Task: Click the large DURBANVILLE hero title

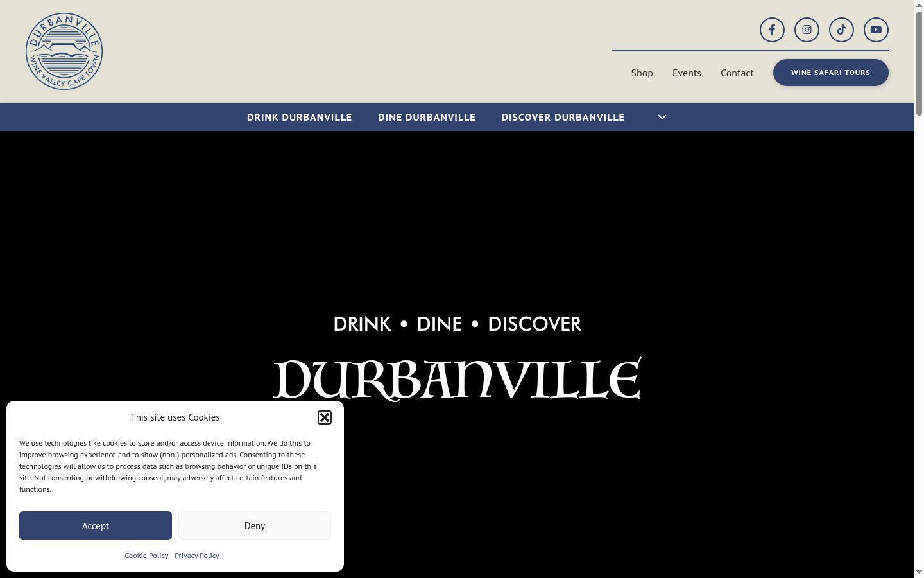Action: [458, 379]
